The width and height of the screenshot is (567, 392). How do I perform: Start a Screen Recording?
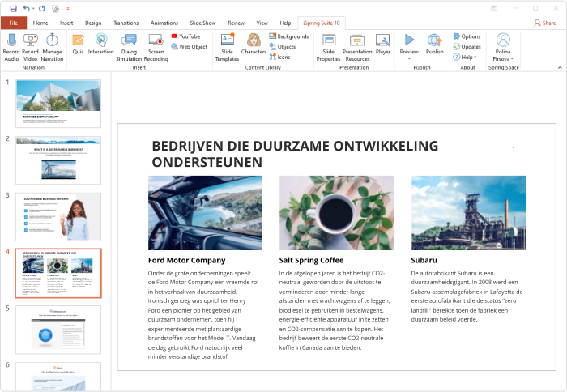click(156, 47)
